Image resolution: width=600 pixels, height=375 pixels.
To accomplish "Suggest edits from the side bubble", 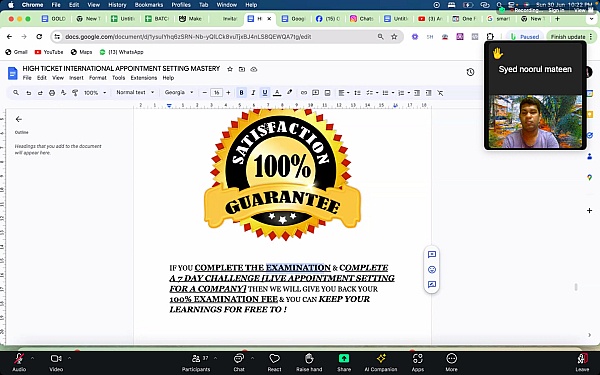I will [432, 284].
